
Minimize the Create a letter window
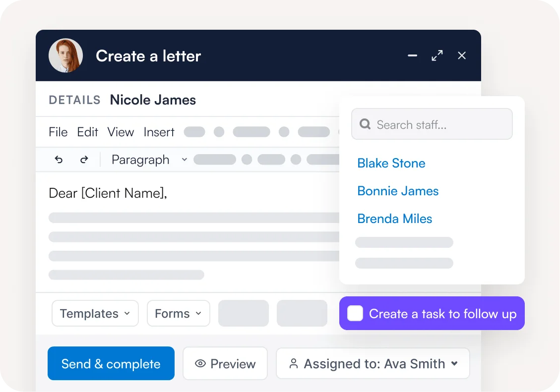pyautogui.click(x=413, y=56)
